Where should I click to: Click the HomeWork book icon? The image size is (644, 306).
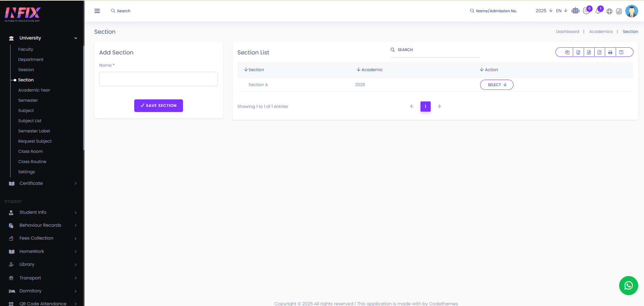12,252
